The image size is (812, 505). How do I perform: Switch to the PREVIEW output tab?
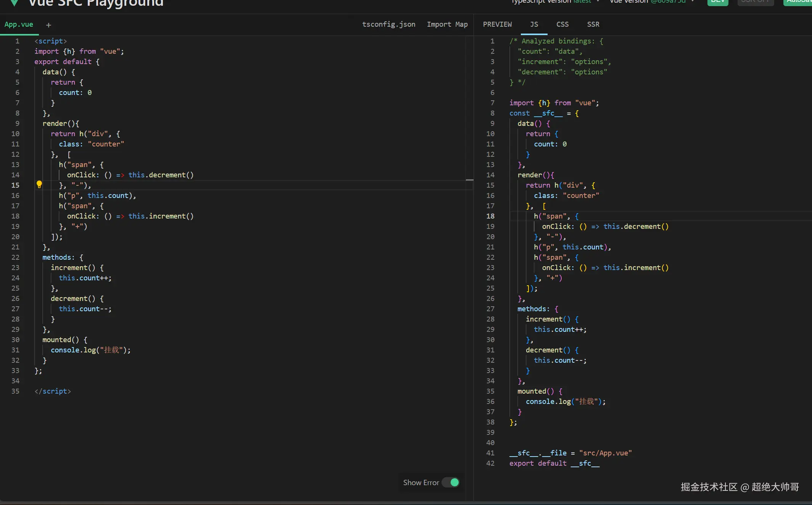pos(497,24)
